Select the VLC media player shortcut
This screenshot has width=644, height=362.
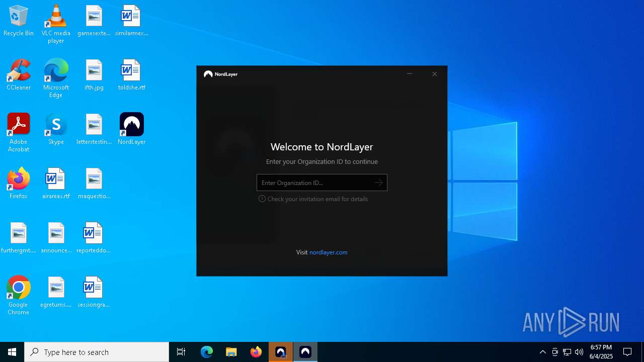(x=56, y=24)
